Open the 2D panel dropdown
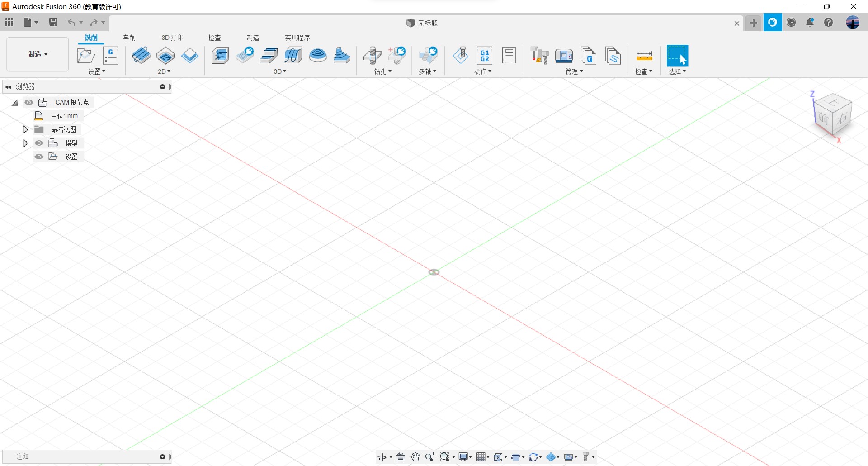868x466 pixels. point(164,71)
